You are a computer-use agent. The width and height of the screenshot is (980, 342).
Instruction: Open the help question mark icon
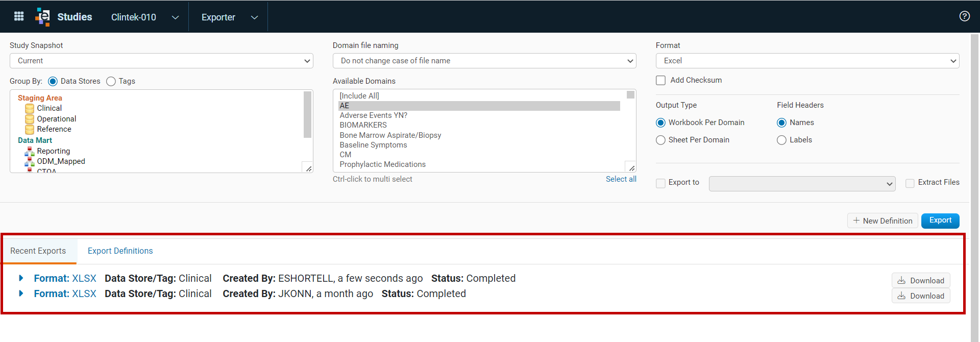(964, 16)
